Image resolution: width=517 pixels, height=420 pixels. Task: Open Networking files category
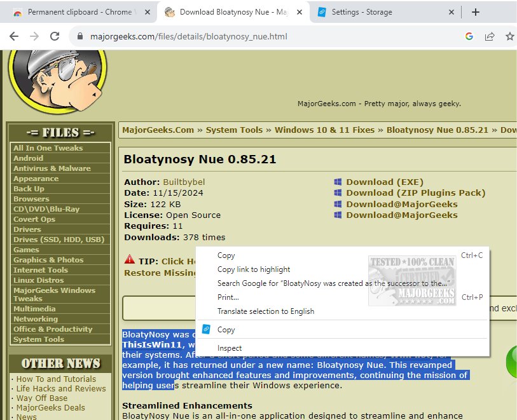(x=60, y=319)
